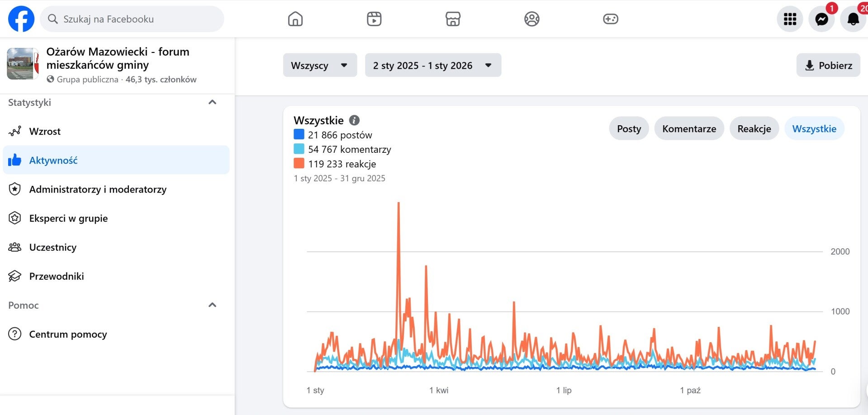Image resolution: width=868 pixels, height=415 pixels.
Task: Show only Posty in the chart
Action: (x=629, y=129)
